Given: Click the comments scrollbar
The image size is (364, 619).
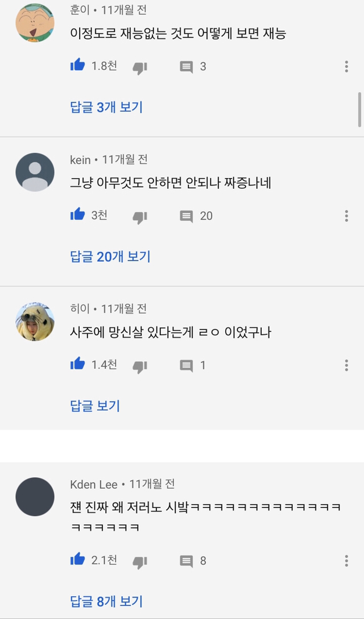Looking at the screenshot, I should click(x=359, y=109).
